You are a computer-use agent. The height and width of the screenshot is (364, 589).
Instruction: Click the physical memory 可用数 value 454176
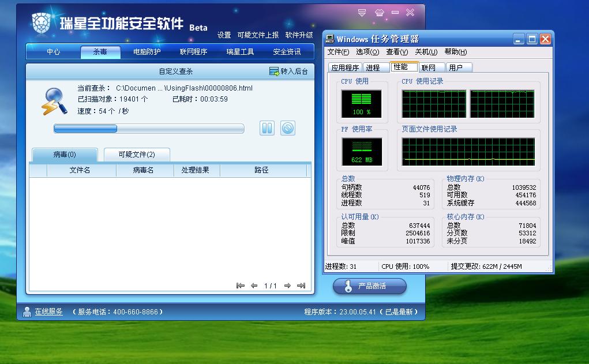pos(526,196)
